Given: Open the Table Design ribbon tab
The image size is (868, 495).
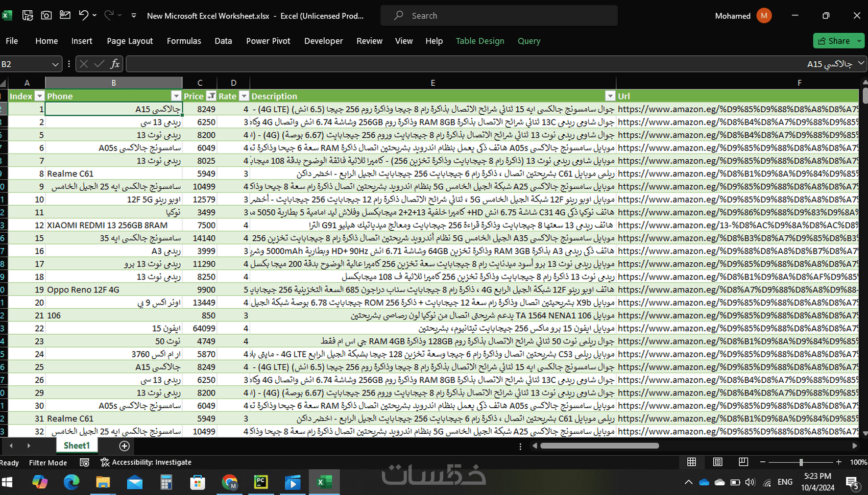Looking at the screenshot, I should (x=480, y=41).
